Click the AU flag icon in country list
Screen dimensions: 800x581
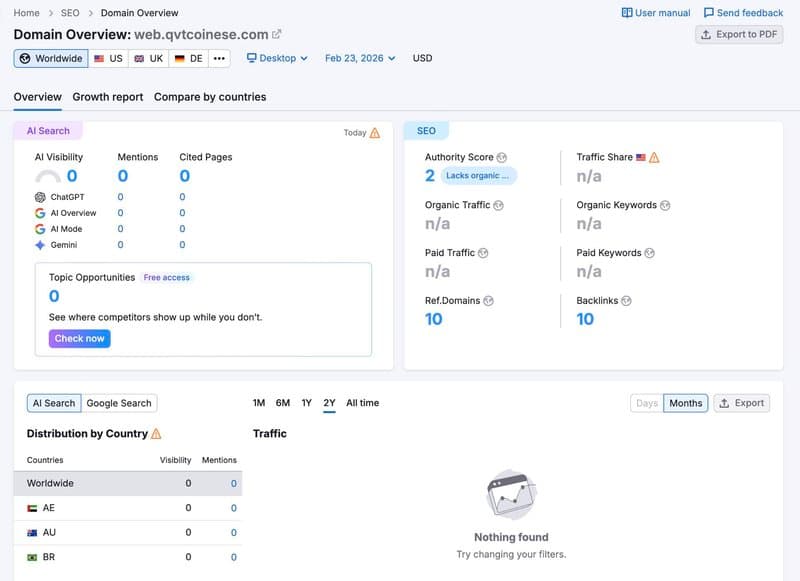[x=32, y=533]
